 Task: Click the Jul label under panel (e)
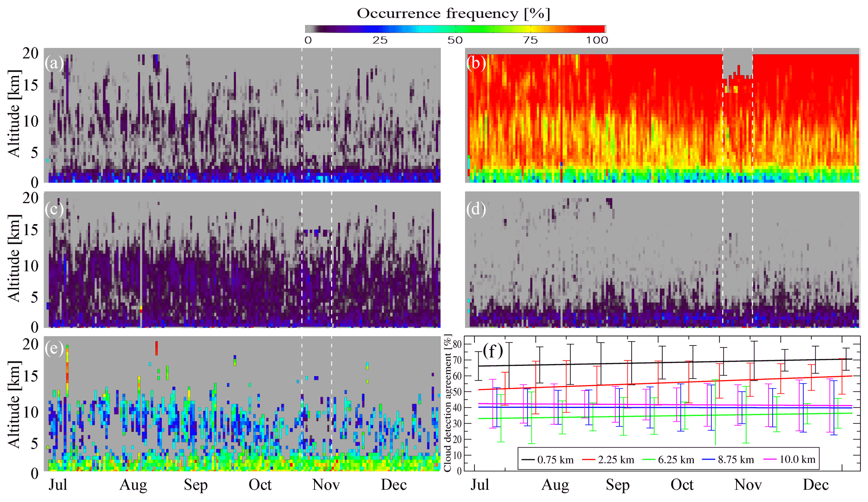(x=58, y=485)
